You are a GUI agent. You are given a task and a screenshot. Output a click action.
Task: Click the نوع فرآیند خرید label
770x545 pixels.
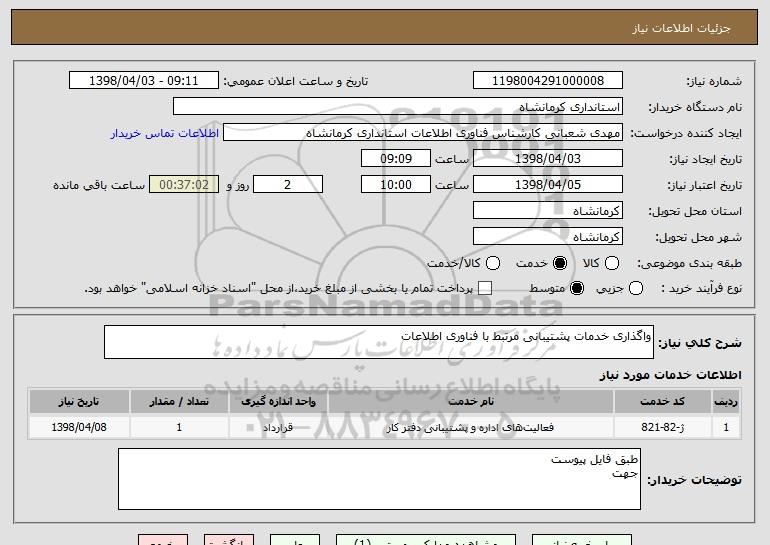(702, 288)
